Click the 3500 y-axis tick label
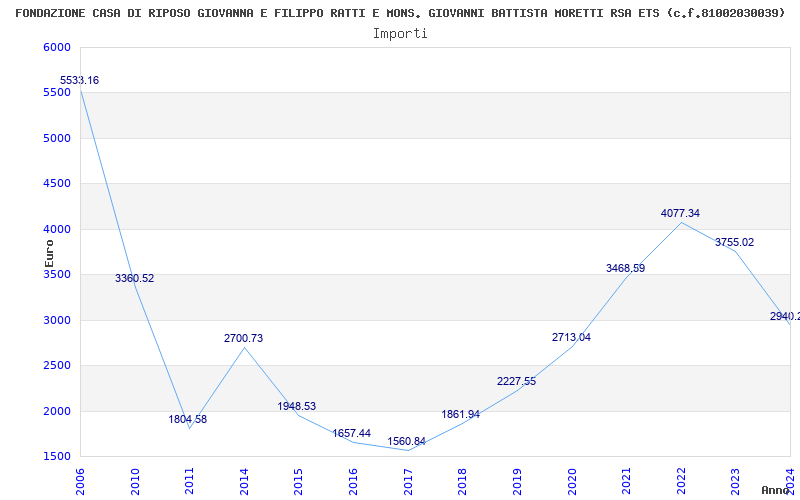This screenshot has height=500, width=800. (55, 274)
